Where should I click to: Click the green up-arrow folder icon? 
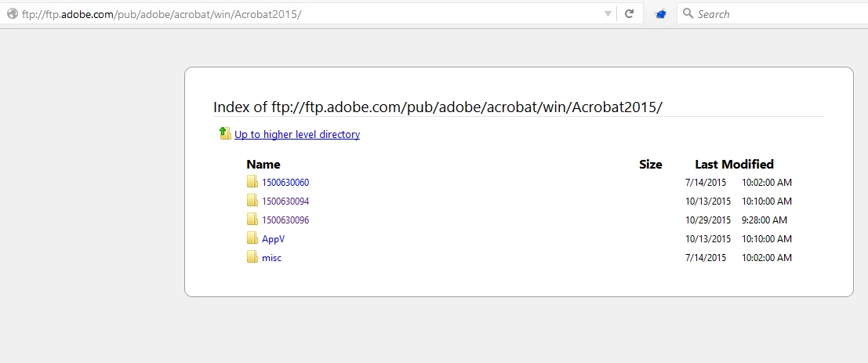pyautogui.click(x=225, y=133)
